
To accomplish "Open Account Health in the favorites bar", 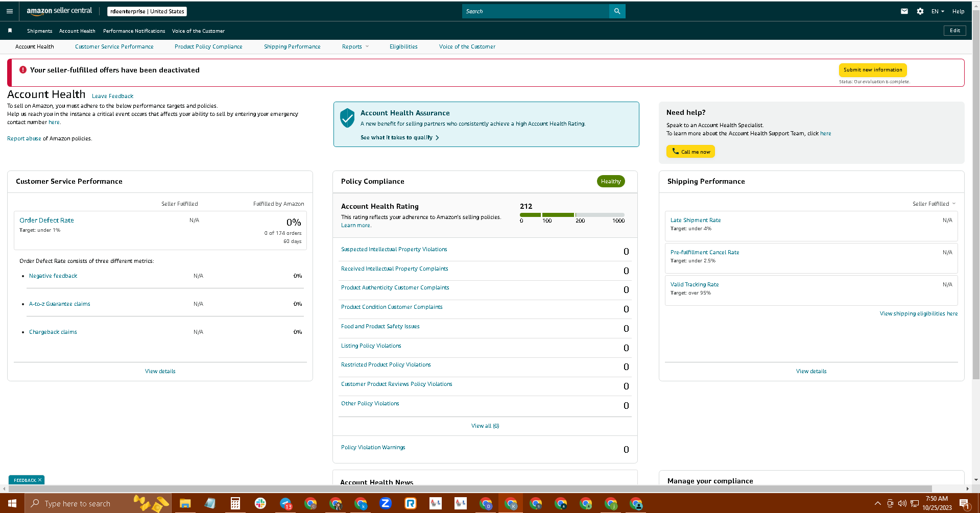I will [x=77, y=31].
